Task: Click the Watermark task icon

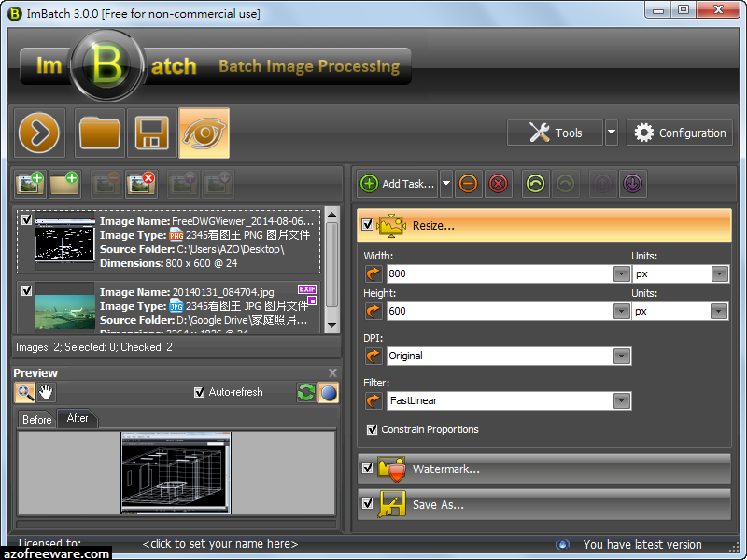Action: click(391, 469)
